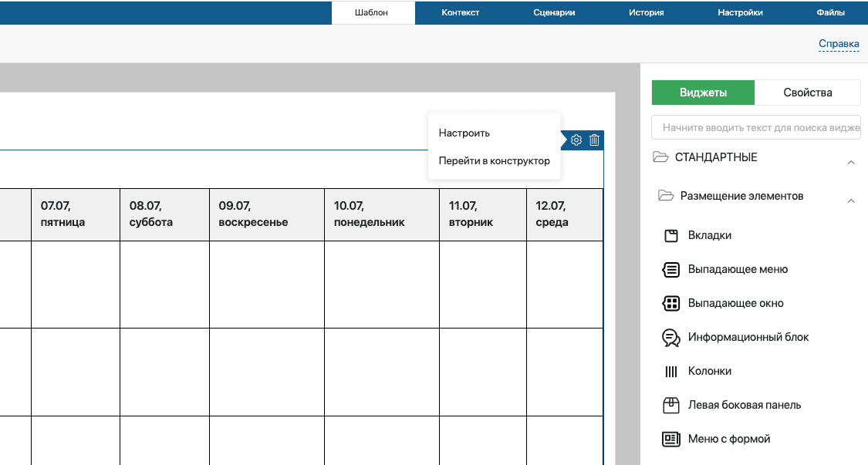Open the widget settings gear icon
The width and height of the screenshot is (868, 465).
coord(576,140)
